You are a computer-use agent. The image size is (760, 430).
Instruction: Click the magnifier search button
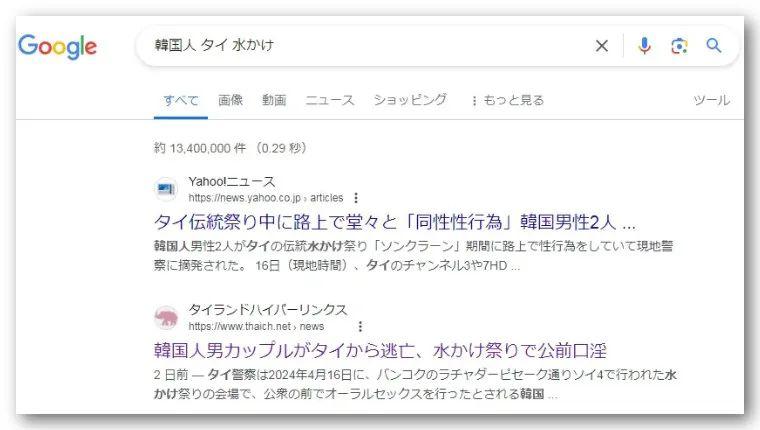point(713,46)
